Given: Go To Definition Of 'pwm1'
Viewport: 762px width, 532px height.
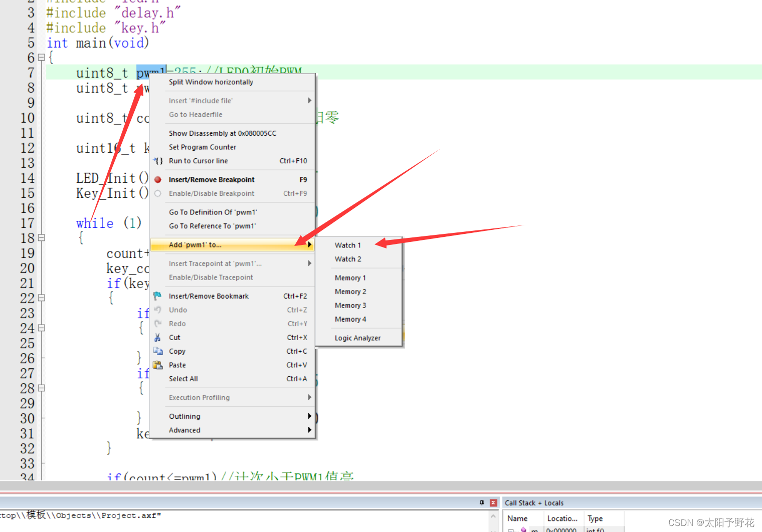Looking at the screenshot, I should click(x=233, y=212).
